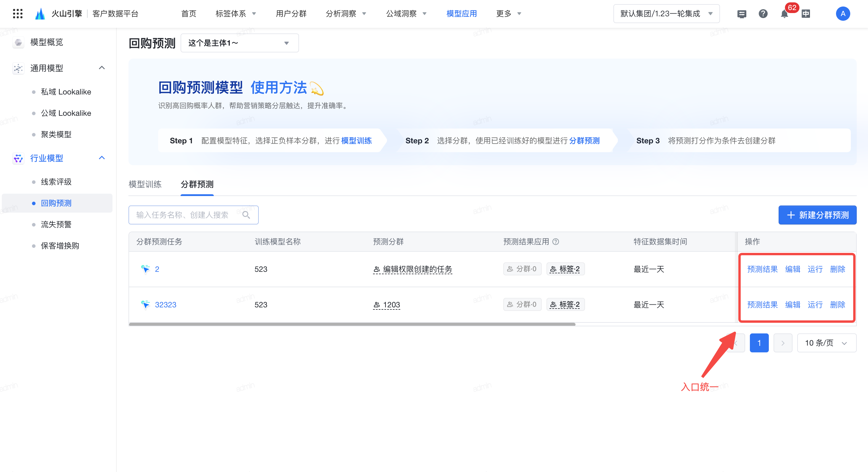Viewport: 868px width, 472px height.
Task: Open 模型应用 in top navigation
Action: [462, 14]
